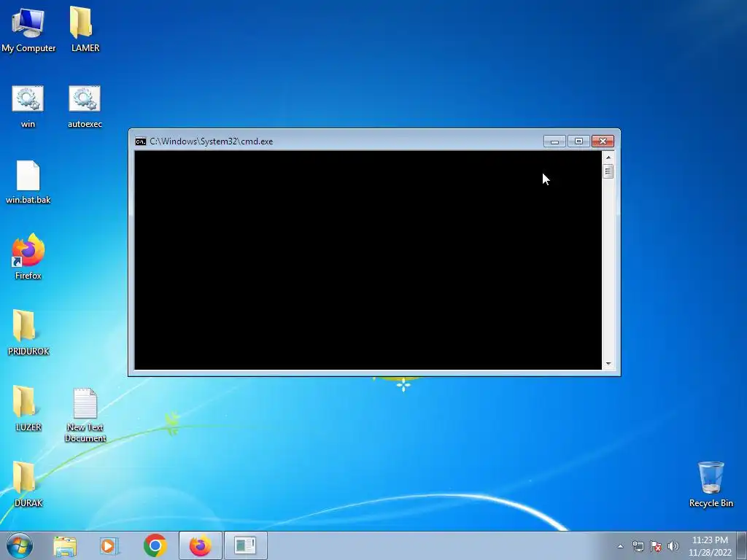Open the volume speaker tray icon

673,546
